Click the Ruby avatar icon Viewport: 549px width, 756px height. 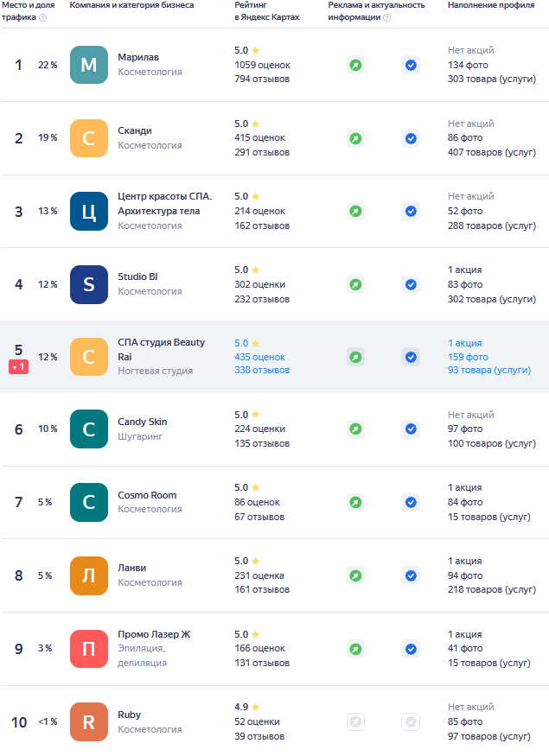click(89, 722)
